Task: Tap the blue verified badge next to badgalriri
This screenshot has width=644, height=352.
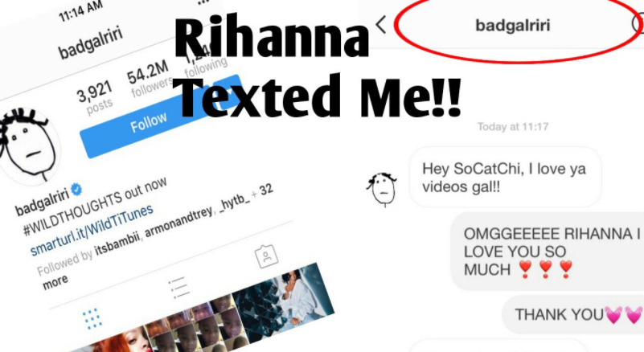Action: (76, 190)
